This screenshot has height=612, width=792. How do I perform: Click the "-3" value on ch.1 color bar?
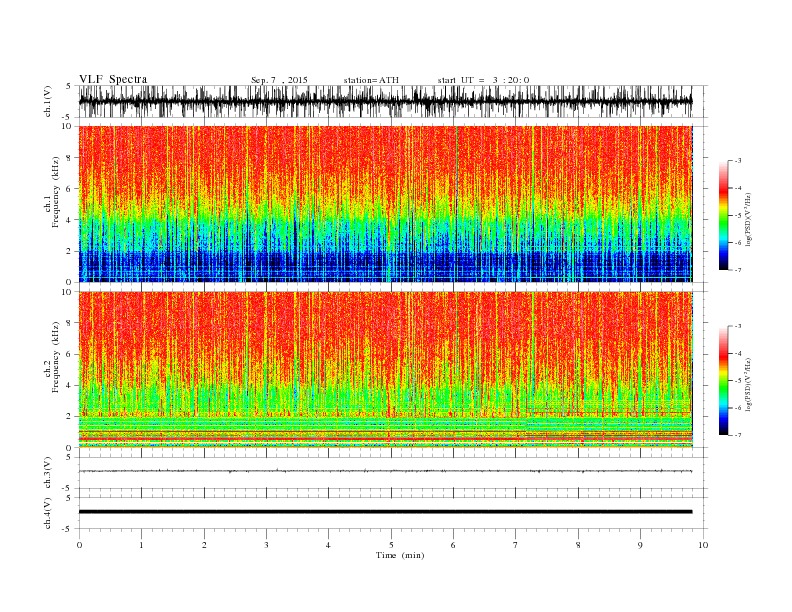pyautogui.click(x=738, y=161)
